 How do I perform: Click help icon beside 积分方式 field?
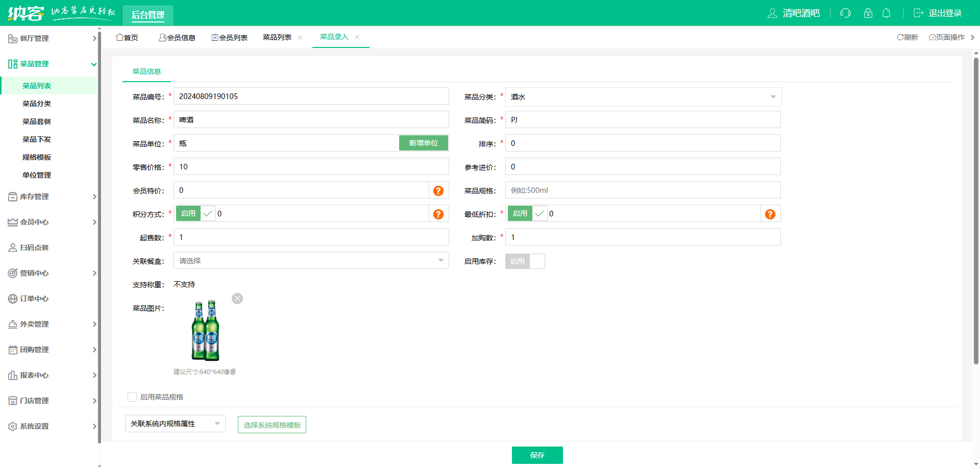438,214
